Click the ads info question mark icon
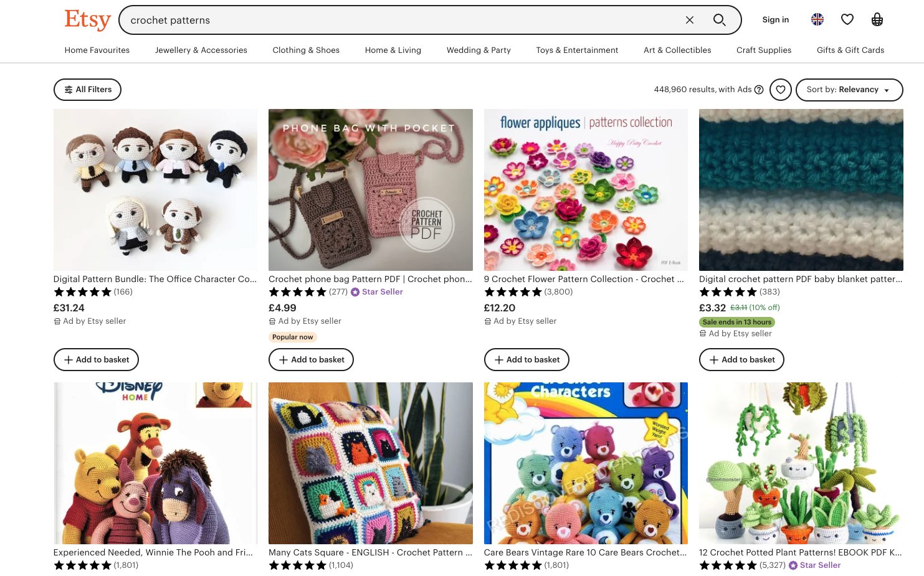924x576 pixels. tap(759, 90)
